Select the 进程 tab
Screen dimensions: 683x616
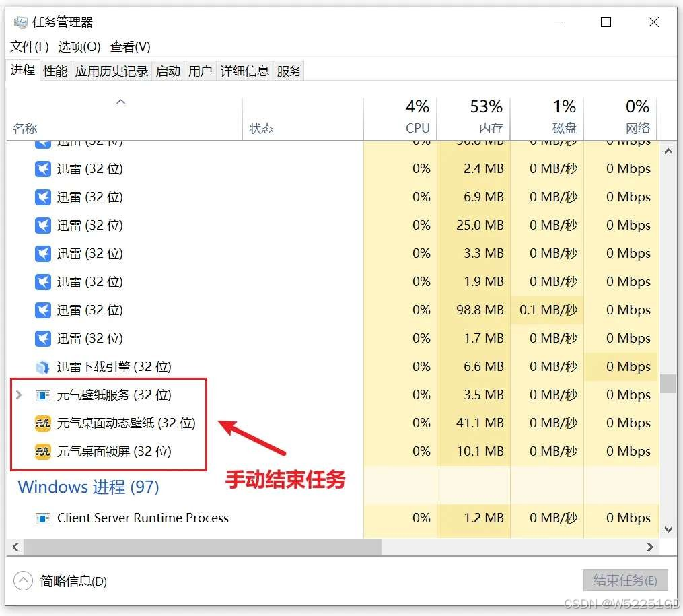(x=23, y=70)
